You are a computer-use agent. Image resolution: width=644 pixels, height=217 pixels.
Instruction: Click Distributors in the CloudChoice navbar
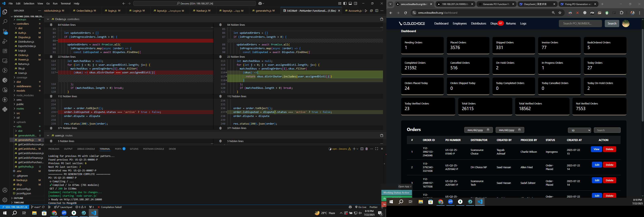[478, 24]
